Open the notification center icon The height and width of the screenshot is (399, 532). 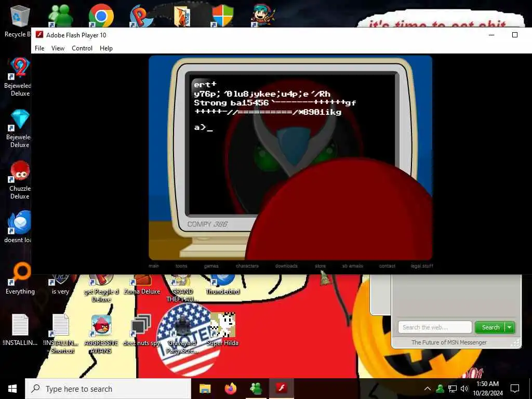515,389
